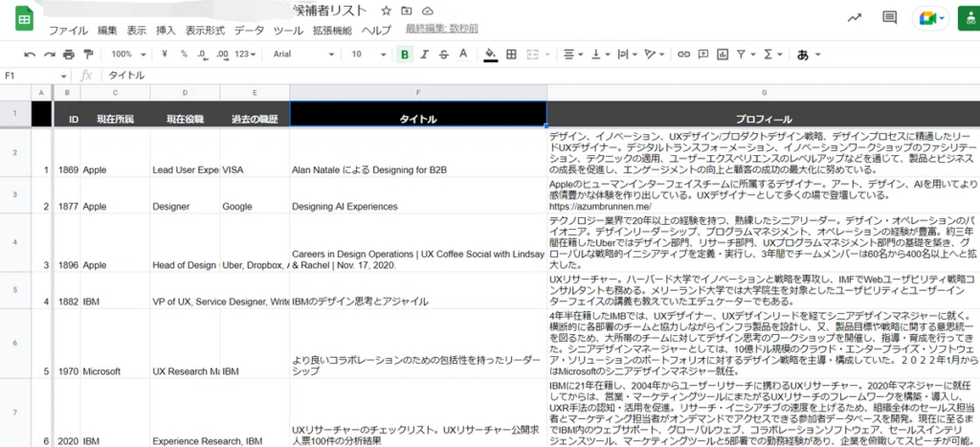Screen dimensions: 980x447
Task: Select column F header
Action: pos(418,93)
